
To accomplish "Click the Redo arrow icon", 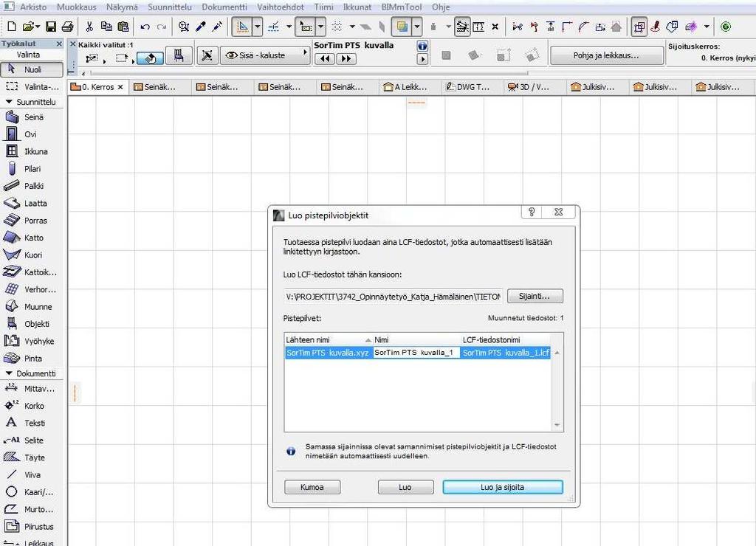I will click(x=162, y=27).
